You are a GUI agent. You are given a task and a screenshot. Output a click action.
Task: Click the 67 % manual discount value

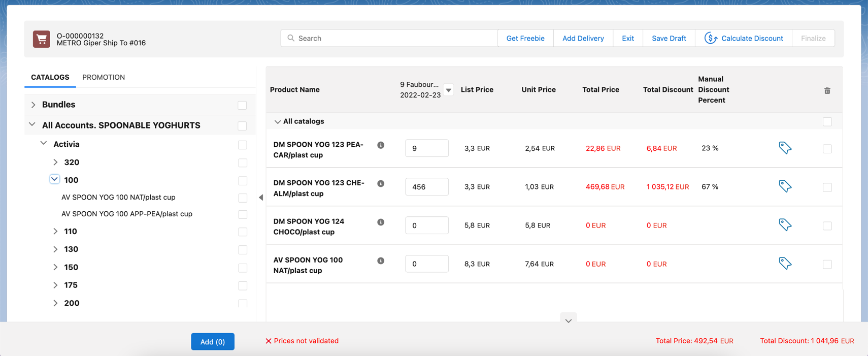[710, 187]
